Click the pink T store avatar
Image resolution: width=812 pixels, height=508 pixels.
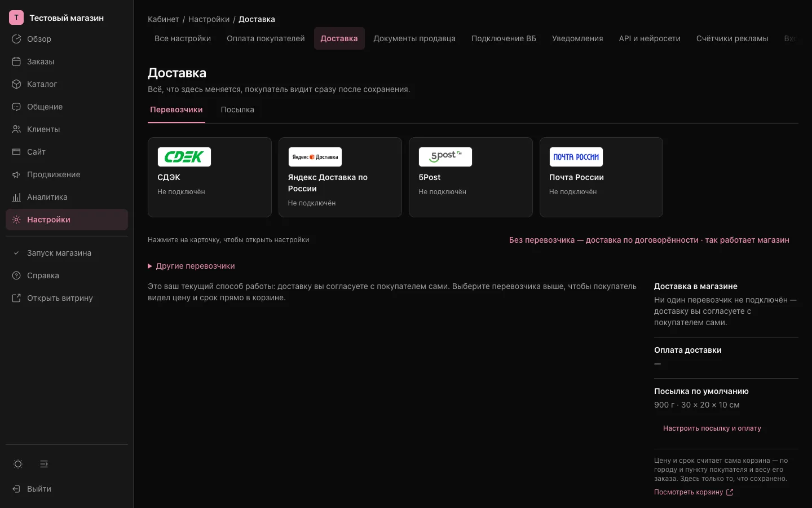point(16,17)
